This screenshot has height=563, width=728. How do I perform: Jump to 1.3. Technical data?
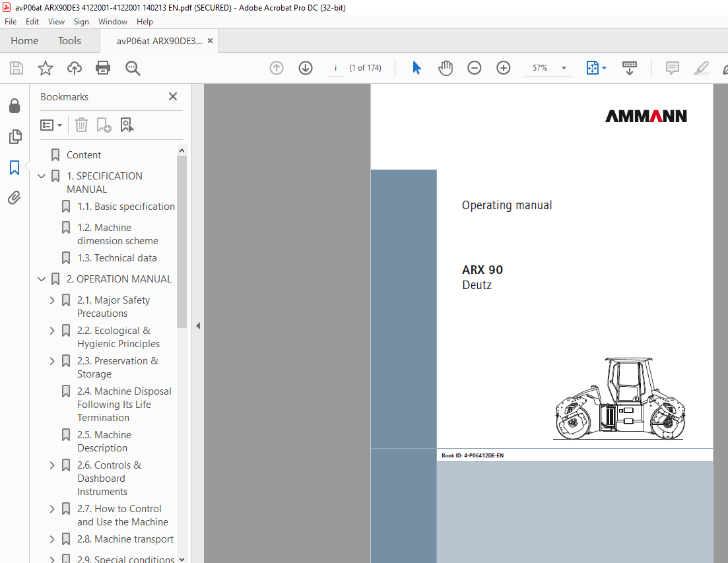tap(117, 258)
